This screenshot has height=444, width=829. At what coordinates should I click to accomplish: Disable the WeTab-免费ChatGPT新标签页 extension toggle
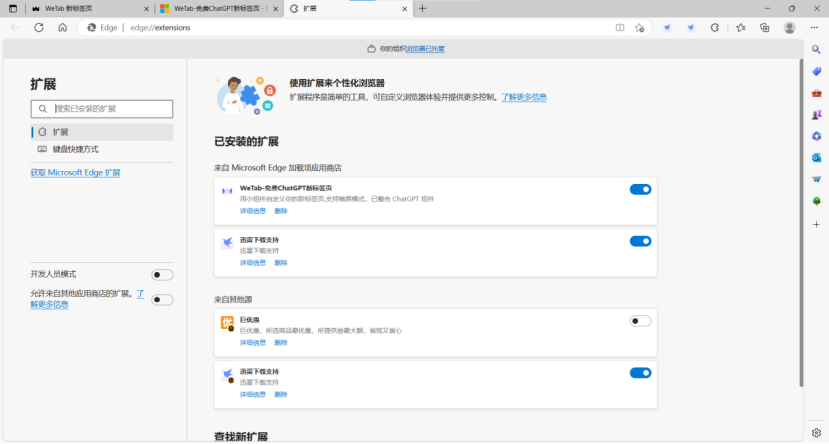click(x=640, y=190)
